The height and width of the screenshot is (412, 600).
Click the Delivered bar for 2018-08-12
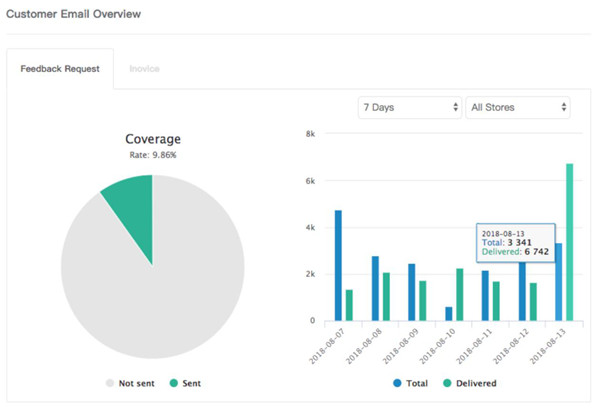point(533,302)
